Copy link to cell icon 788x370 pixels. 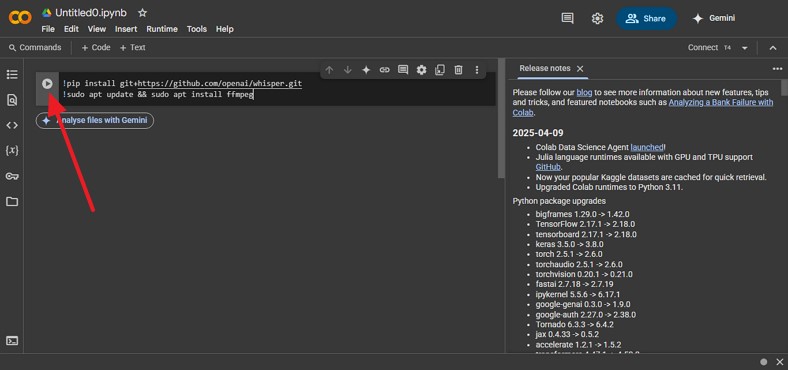(384, 70)
